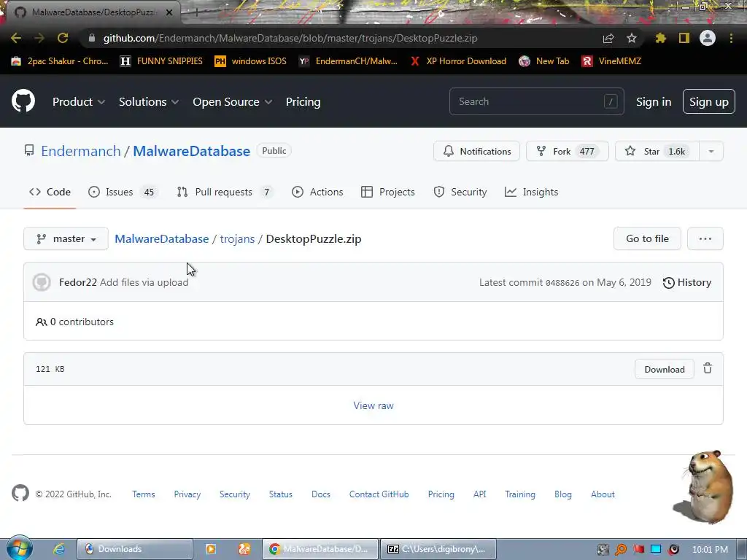Open Windows Start orb
The height and width of the screenshot is (560, 747).
click(x=19, y=548)
